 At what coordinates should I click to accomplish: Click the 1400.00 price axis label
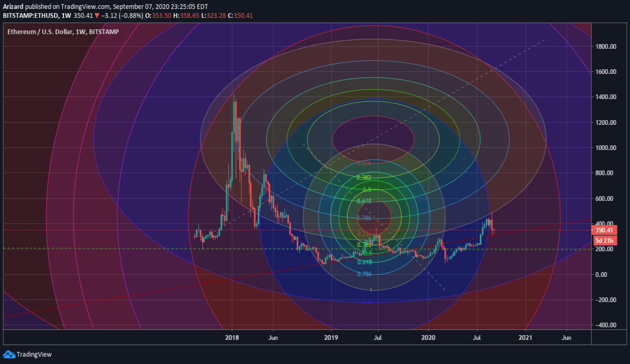[x=605, y=97]
